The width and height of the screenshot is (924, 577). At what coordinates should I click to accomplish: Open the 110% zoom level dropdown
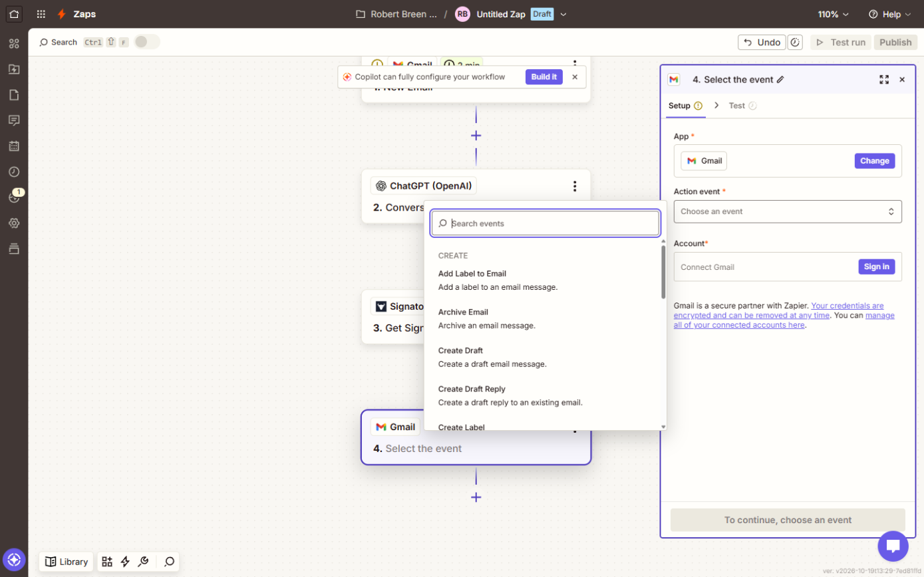click(834, 14)
